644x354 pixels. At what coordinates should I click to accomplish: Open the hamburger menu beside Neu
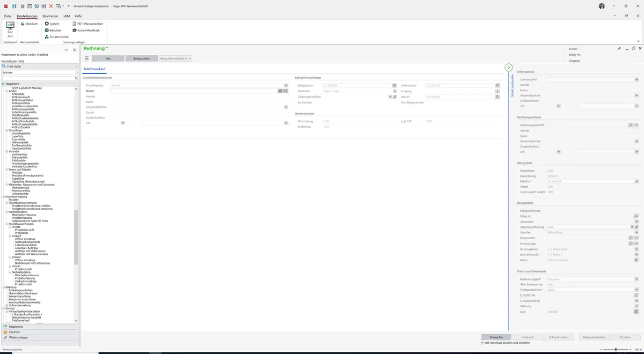[x=86, y=58]
